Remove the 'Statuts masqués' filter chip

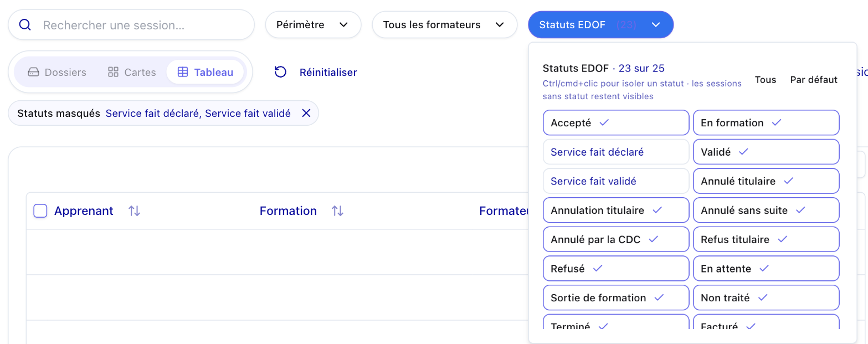(306, 113)
